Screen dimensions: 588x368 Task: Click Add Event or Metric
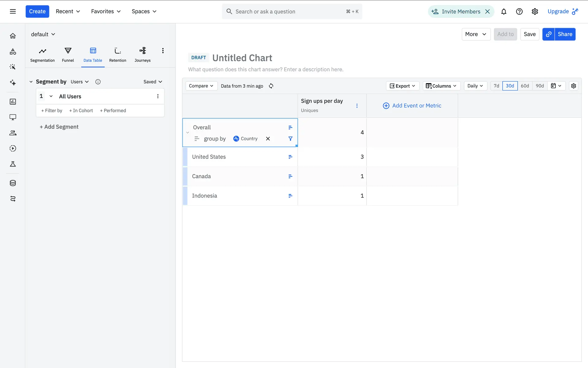(412, 105)
